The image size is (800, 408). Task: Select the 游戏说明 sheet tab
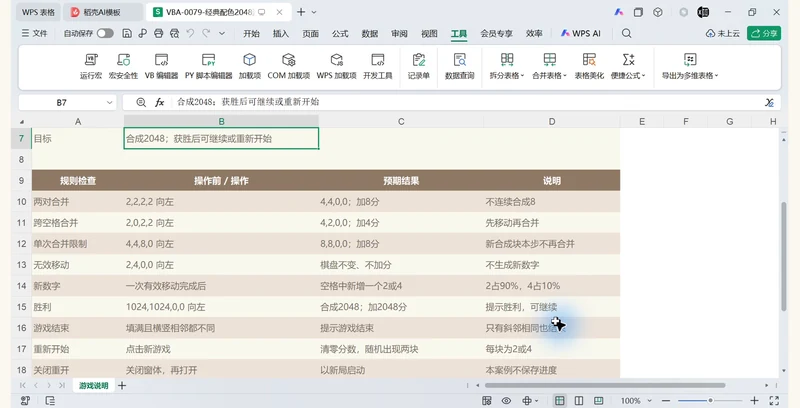click(x=93, y=386)
